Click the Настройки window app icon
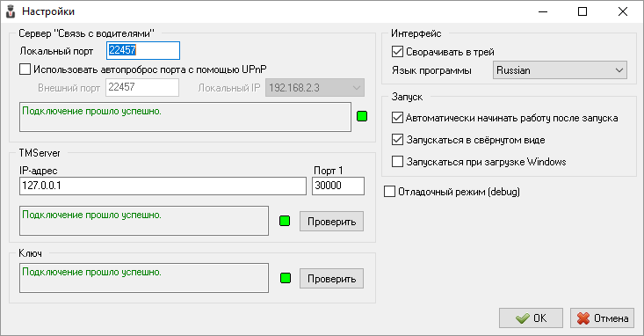This screenshot has width=644, height=336. coord(11,11)
